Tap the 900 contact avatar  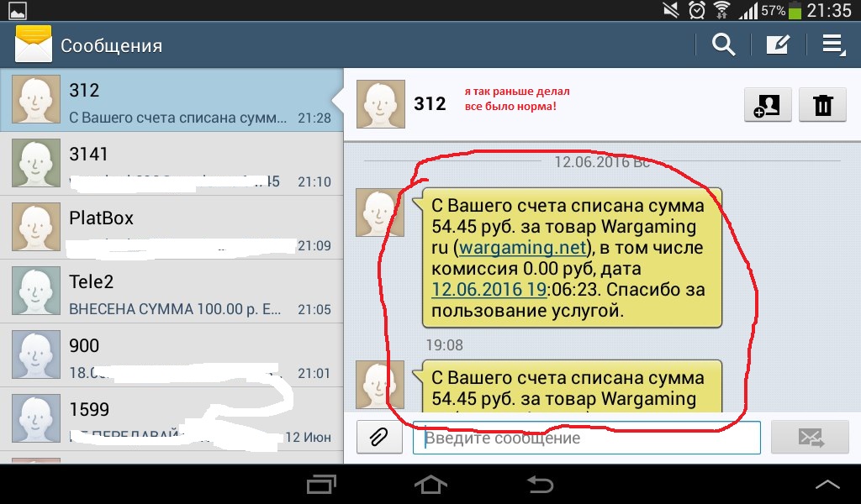(x=36, y=354)
